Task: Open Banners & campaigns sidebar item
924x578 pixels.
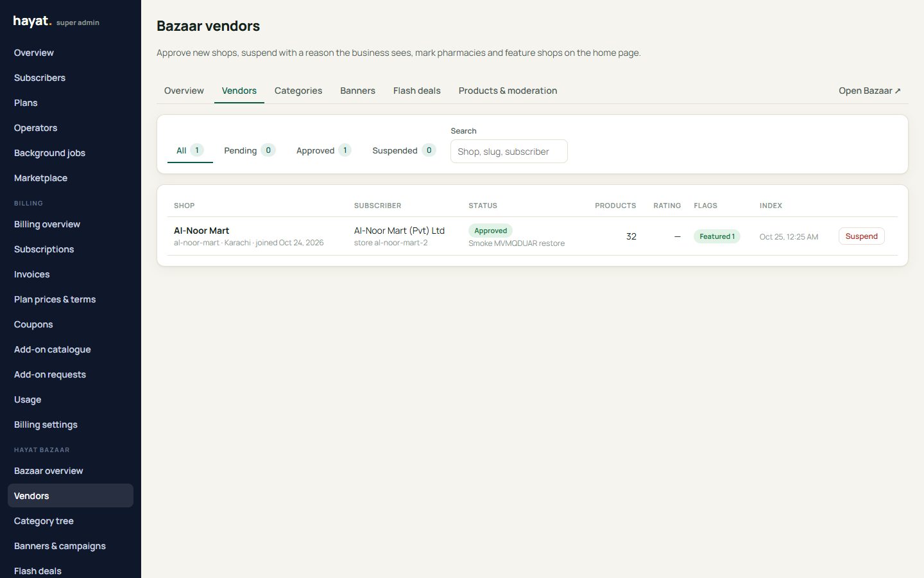Action: tap(60, 546)
